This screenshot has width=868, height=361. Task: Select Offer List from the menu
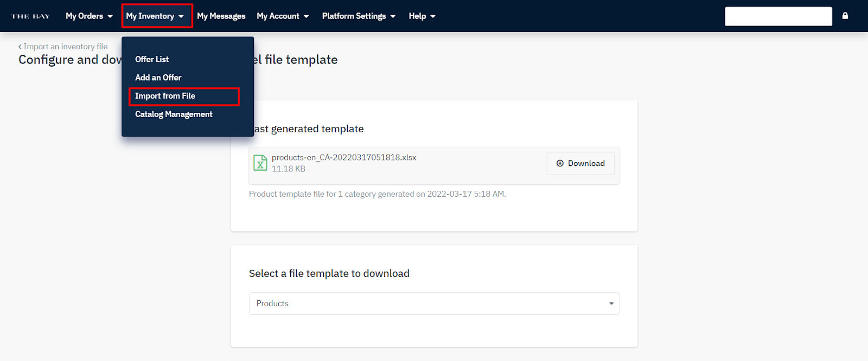[x=152, y=59]
